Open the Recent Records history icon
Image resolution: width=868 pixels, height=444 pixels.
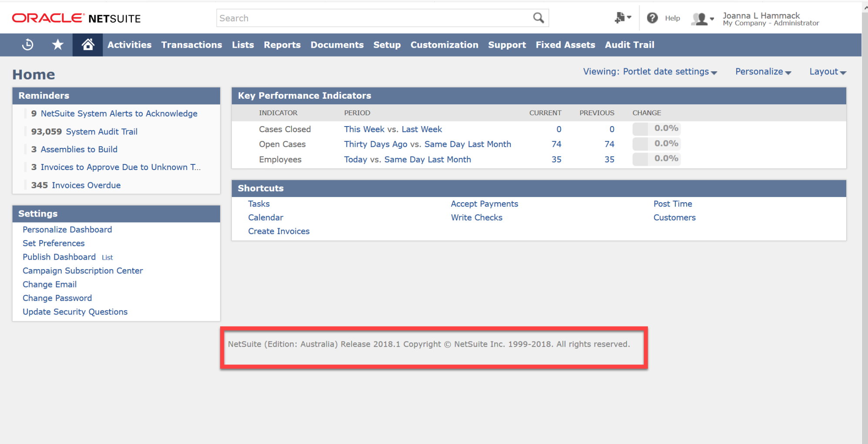(x=28, y=45)
